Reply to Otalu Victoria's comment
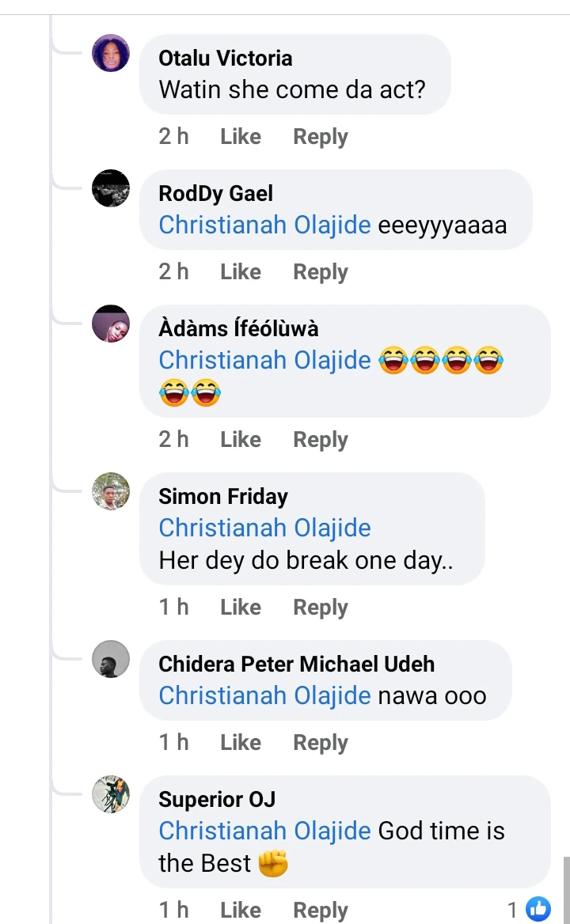 320,137
